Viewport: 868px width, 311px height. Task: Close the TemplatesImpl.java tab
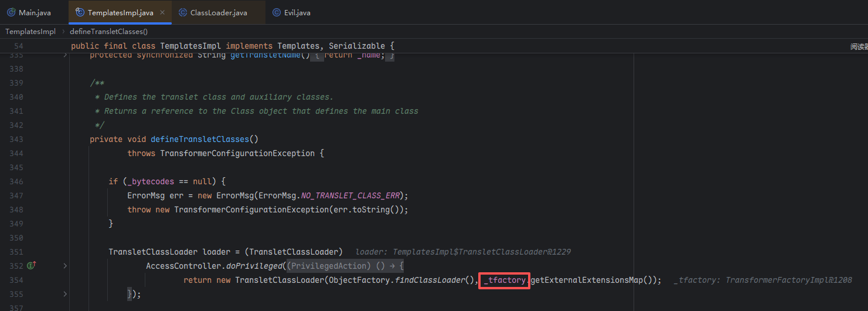pyautogui.click(x=162, y=12)
